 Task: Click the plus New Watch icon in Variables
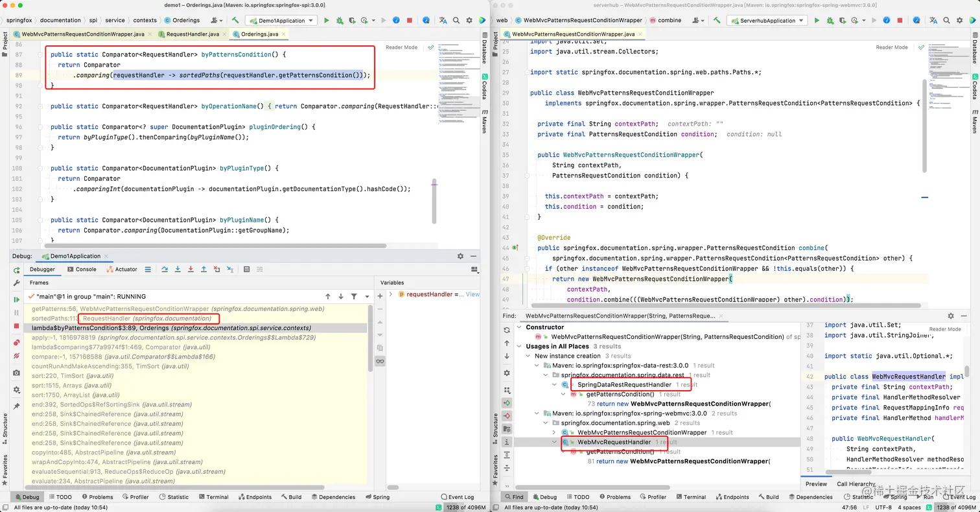[x=380, y=296]
